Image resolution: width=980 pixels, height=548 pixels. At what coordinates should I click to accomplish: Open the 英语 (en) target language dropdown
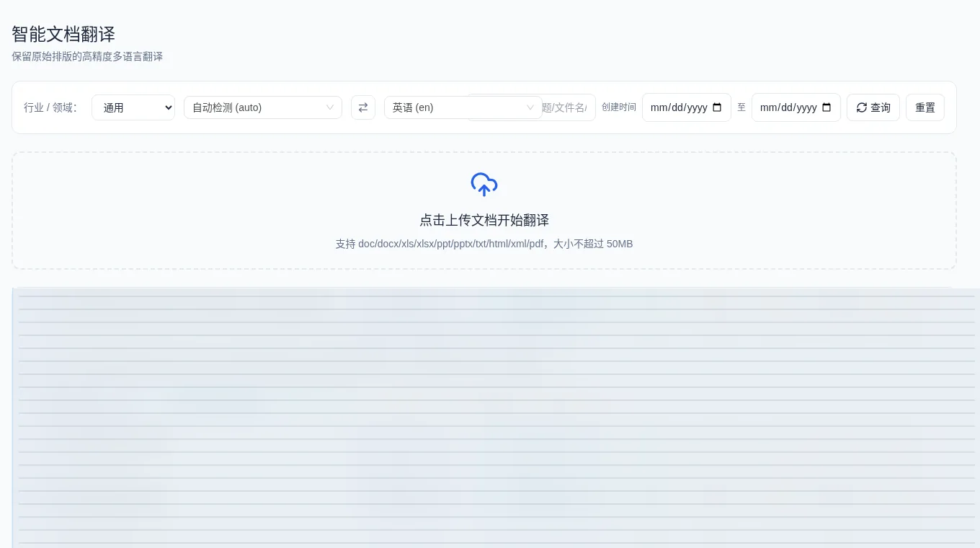click(463, 107)
